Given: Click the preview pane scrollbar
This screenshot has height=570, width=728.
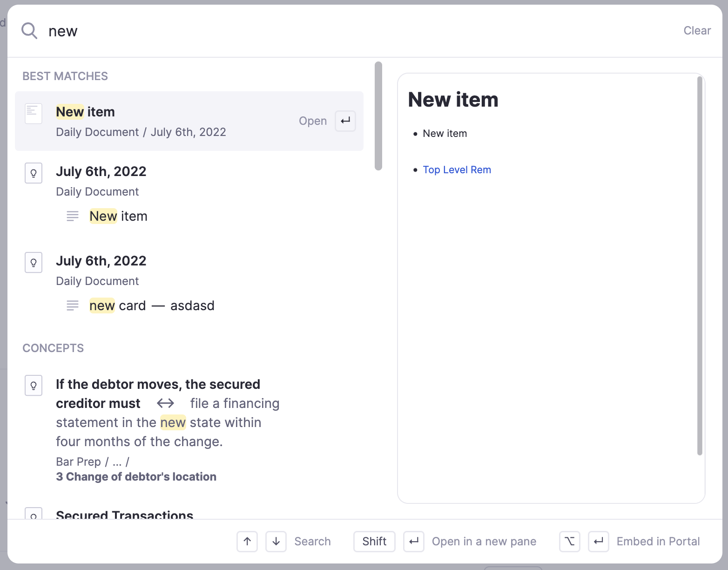Looking at the screenshot, I should (700, 266).
